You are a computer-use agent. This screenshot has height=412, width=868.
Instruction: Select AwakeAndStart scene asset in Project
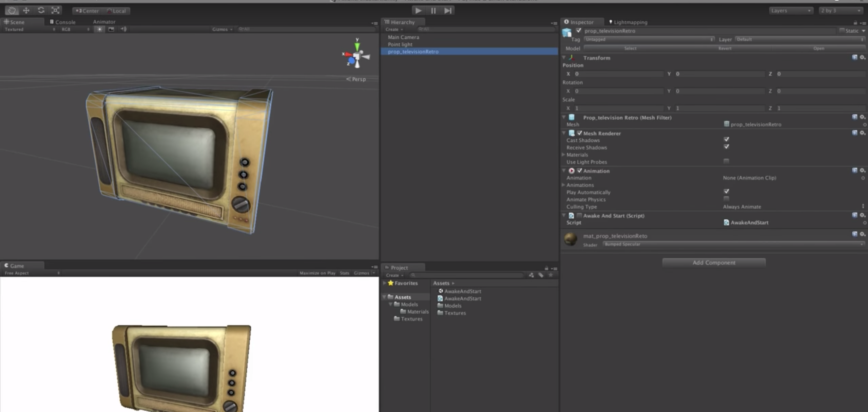coord(459,291)
